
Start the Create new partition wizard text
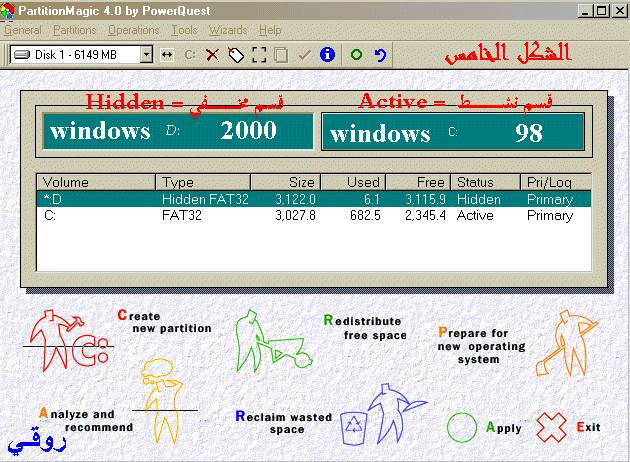165,322
